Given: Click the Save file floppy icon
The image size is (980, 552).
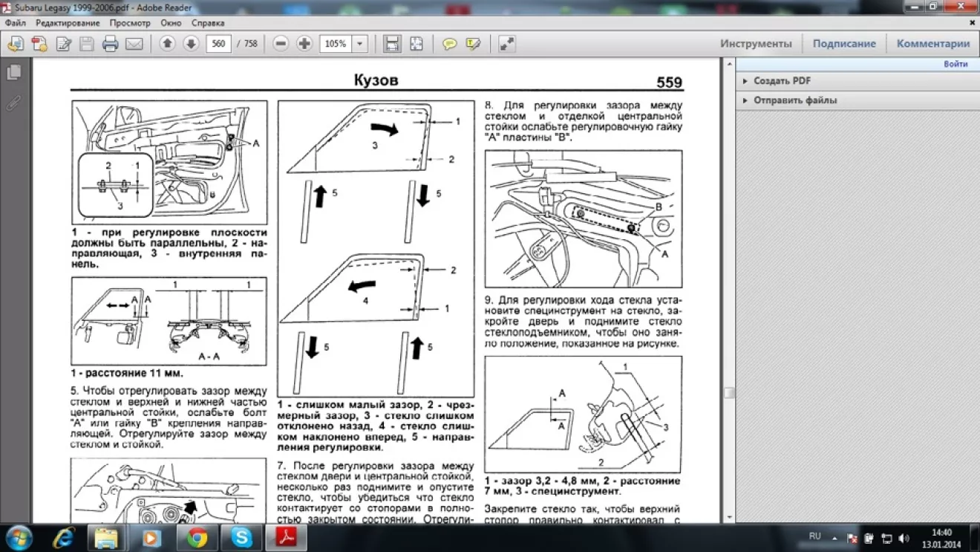Looking at the screenshot, I should pos(87,45).
